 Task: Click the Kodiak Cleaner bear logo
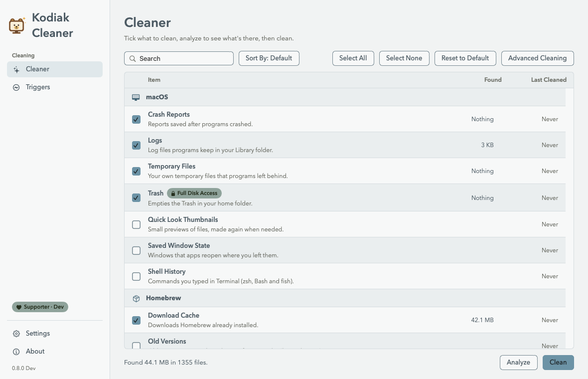click(17, 25)
